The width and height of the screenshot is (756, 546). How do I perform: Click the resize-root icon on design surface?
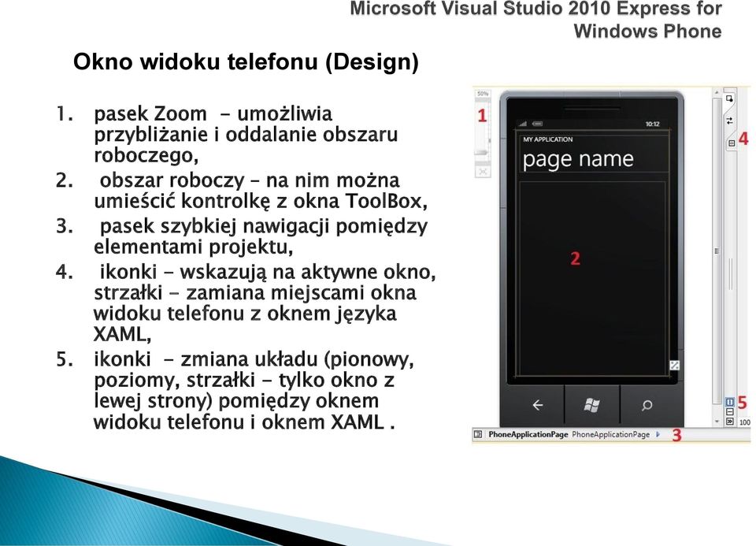[x=675, y=366]
